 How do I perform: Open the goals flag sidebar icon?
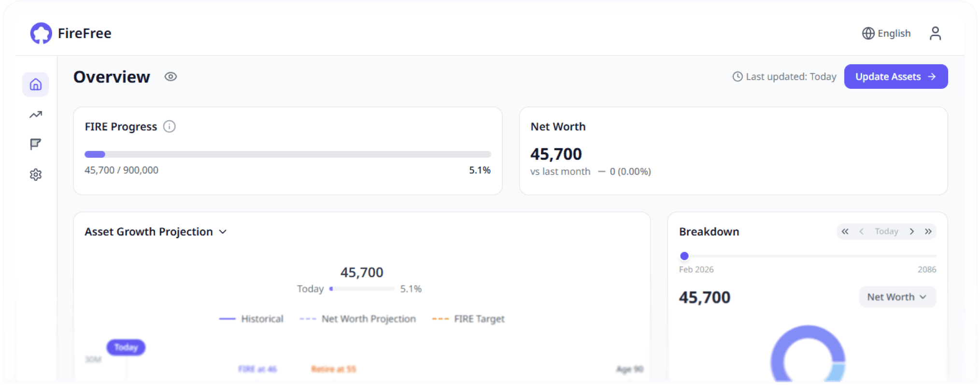tap(36, 144)
